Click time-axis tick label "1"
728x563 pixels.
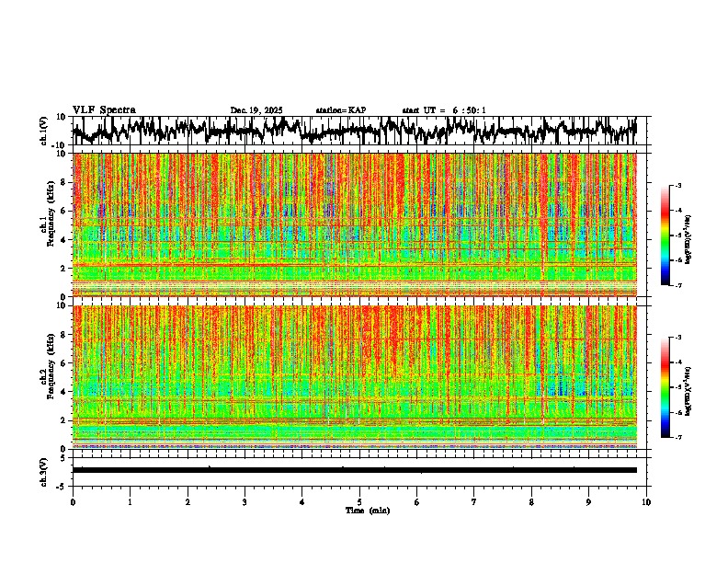click(130, 502)
